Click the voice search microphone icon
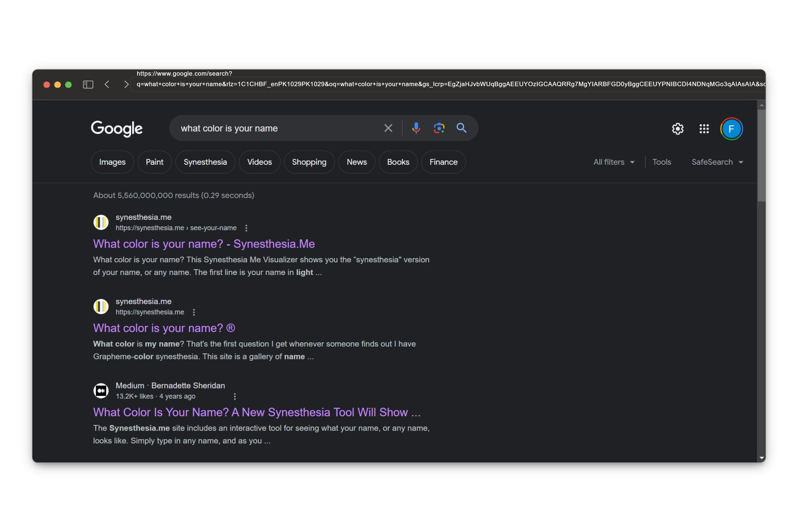 (416, 128)
